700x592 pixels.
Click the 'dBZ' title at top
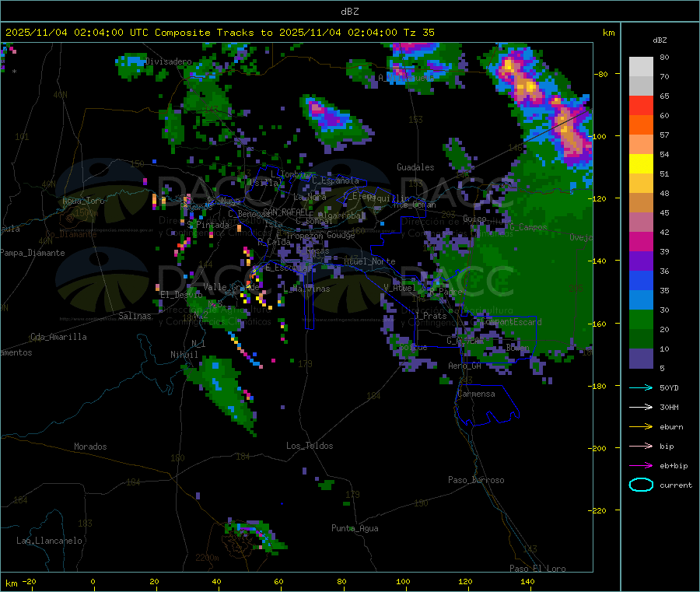[x=349, y=12]
